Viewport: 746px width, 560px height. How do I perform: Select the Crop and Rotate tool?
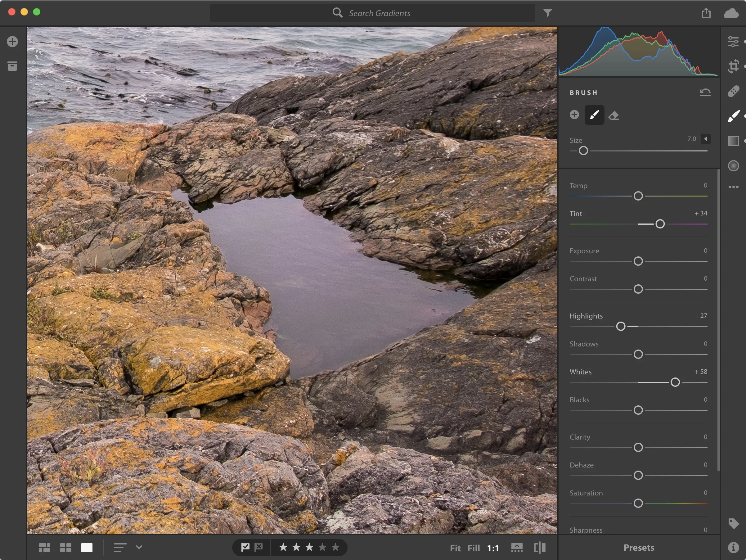[x=733, y=66]
